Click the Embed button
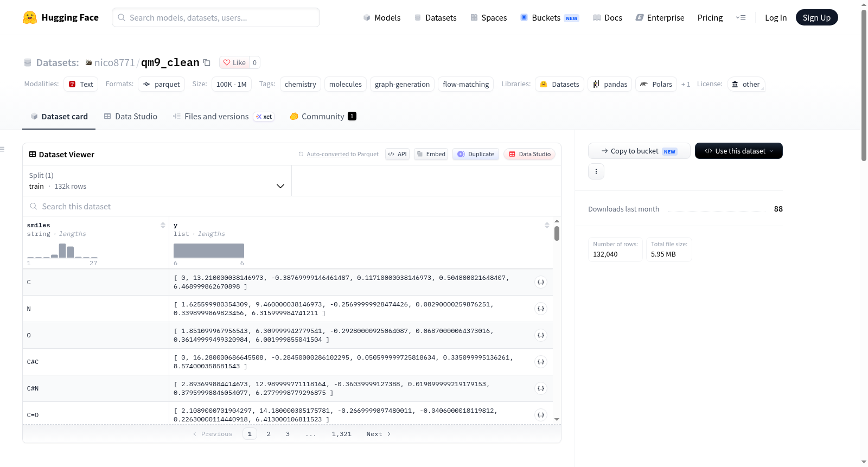Screen dimensions: 868x467 [431, 154]
